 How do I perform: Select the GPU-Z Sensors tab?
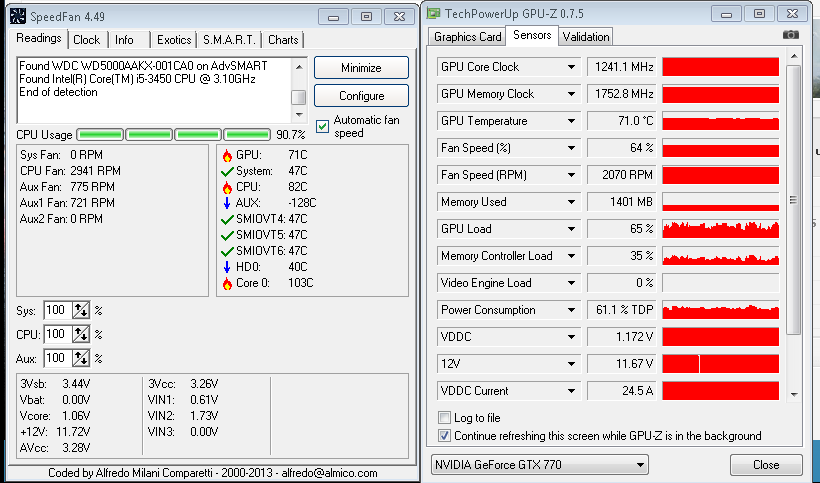click(x=532, y=35)
